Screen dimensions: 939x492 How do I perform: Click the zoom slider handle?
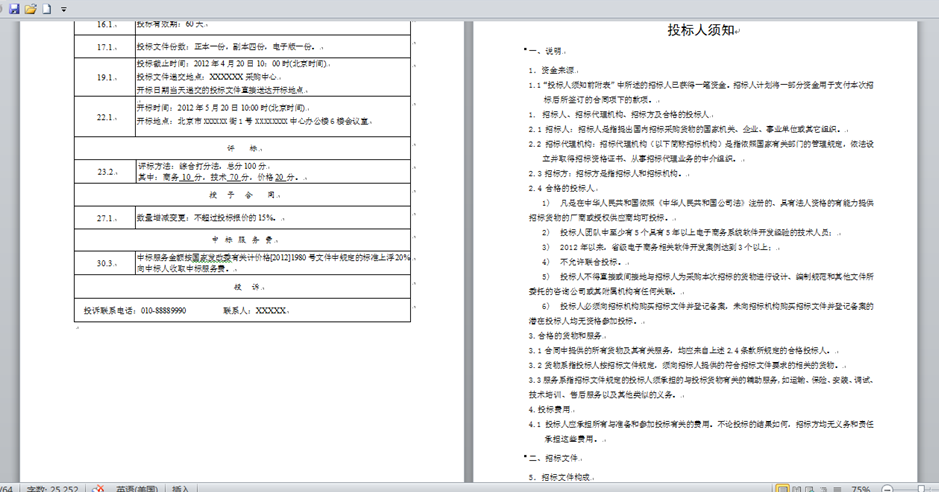pos(921,489)
